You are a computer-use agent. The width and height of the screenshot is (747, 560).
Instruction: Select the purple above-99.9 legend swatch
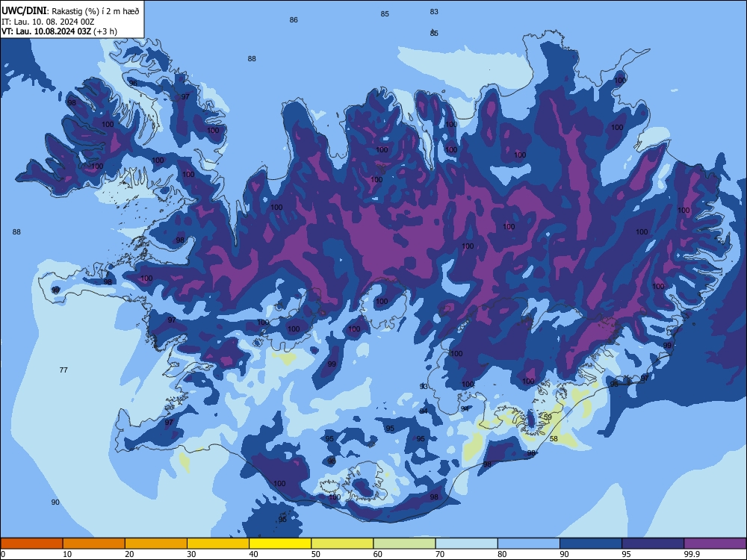[715, 544]
